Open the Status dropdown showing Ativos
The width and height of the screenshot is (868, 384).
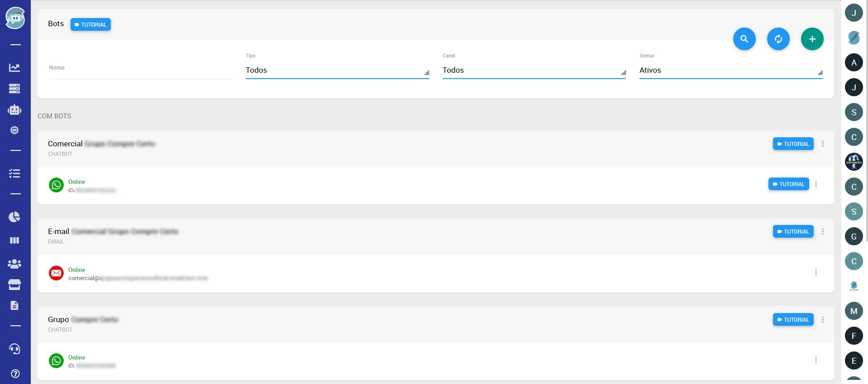coord(730,70)
